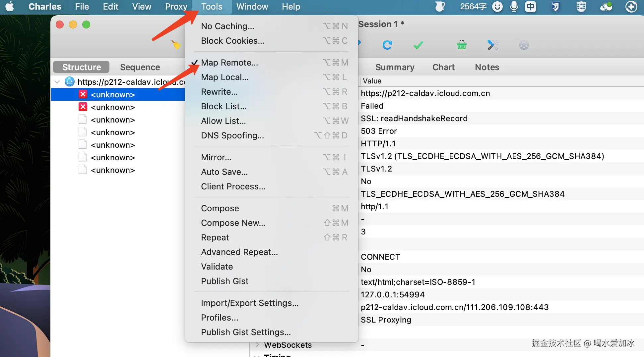The height and width of the screenshot is (357, 644).
Task: Click the Compose menu item
Action: [x=271, y=208]
